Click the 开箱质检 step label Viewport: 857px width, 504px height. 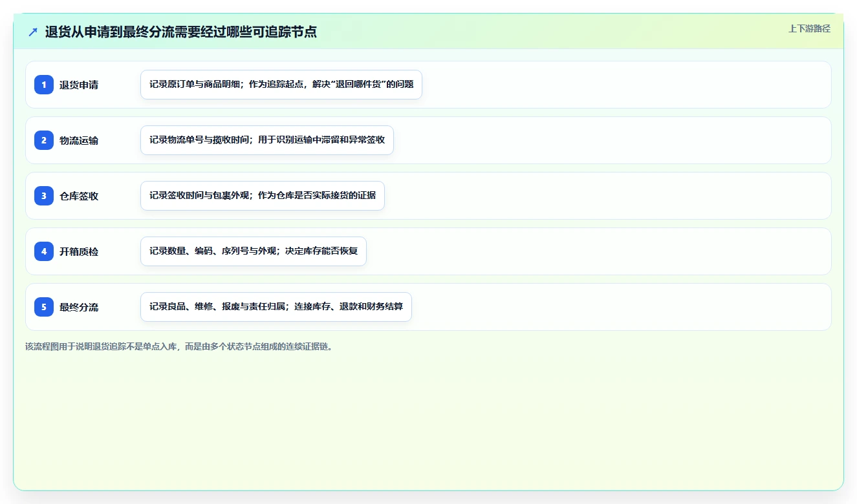(x=79, y=251)
